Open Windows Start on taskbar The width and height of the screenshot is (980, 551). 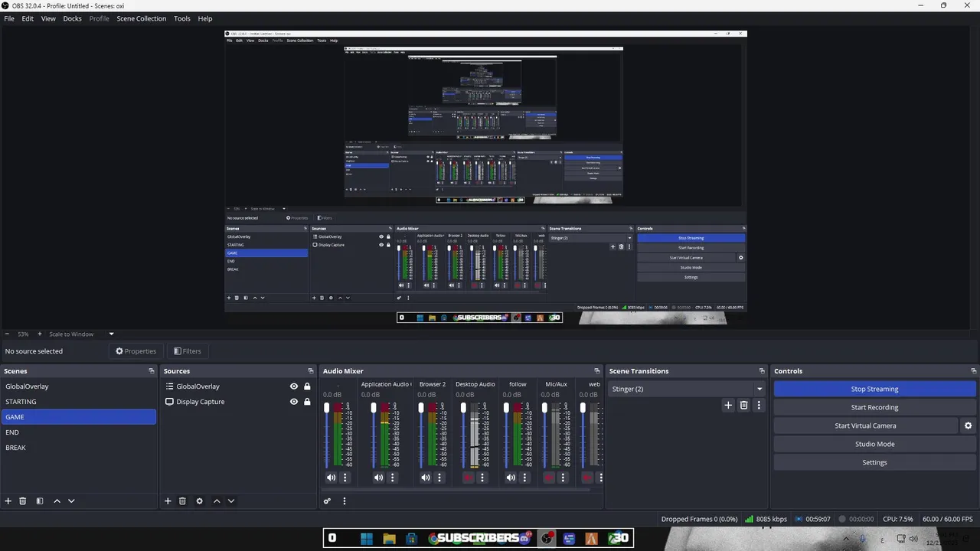(367, 539)
